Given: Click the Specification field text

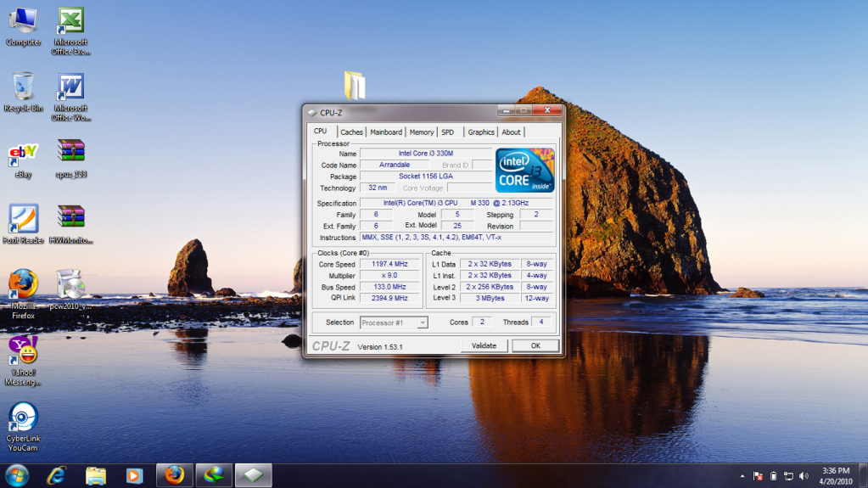Looking at the screenshot, I should point(456,204).
